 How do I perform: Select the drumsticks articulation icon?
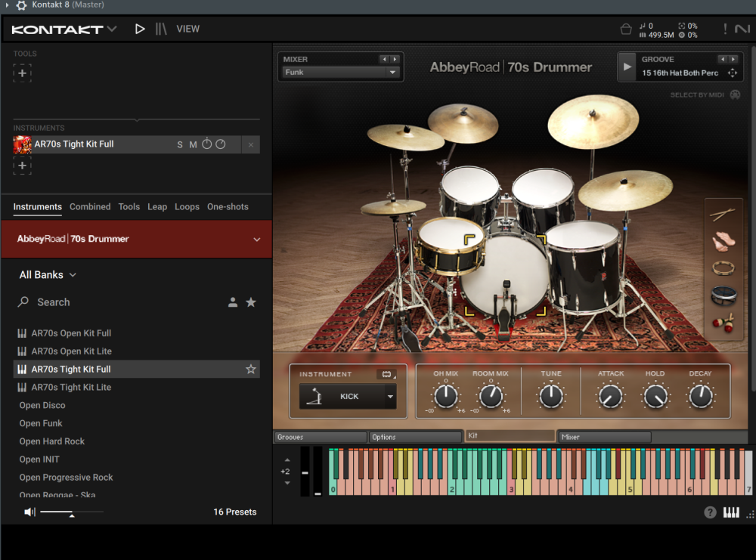click(x=723, y=215)
